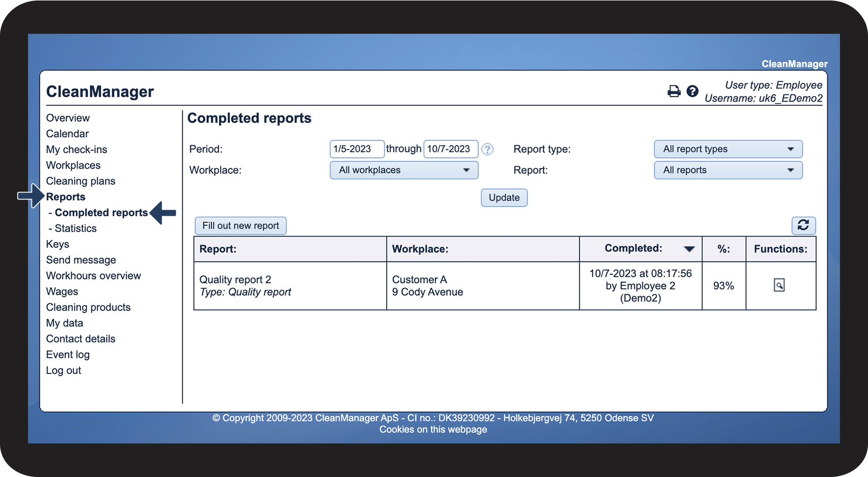Open the All reports dropdown

[728, 170]
